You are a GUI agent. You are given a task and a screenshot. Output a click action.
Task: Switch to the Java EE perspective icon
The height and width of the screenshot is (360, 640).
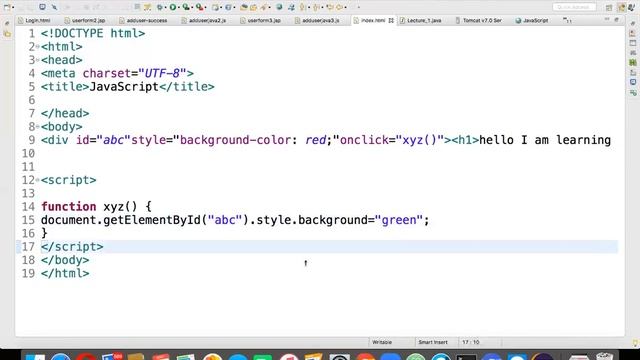(622, 7)
